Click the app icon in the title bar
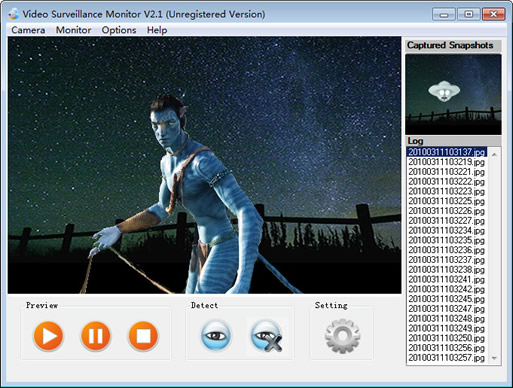513x388 pixels. (x=14, y=14)
